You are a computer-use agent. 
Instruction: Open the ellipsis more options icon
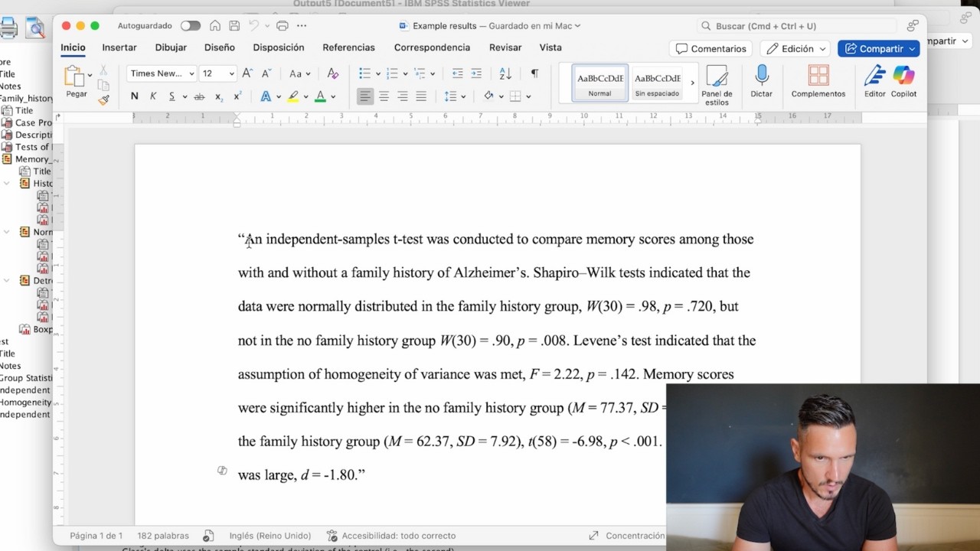(302, 26)
